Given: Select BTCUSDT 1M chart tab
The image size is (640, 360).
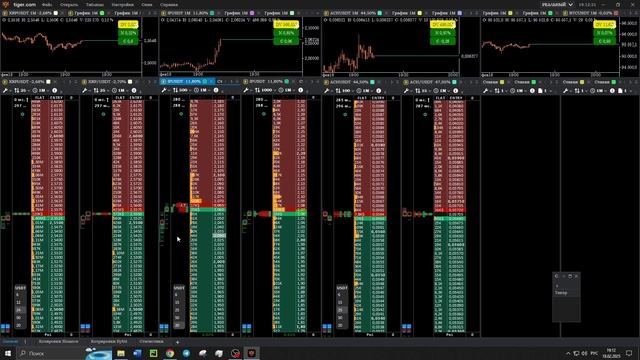Looking at the screenshot, I should point(591,13).
